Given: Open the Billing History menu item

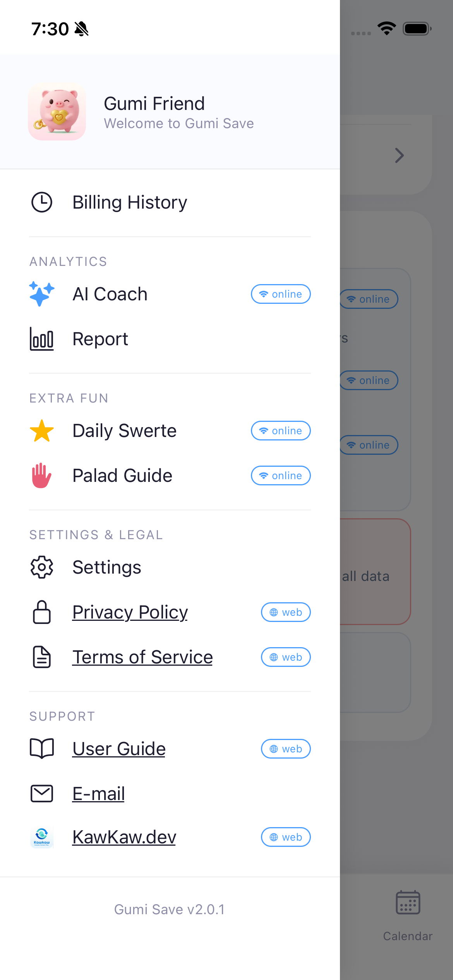Looking at the screenshot, I should [x=130, y=202].
